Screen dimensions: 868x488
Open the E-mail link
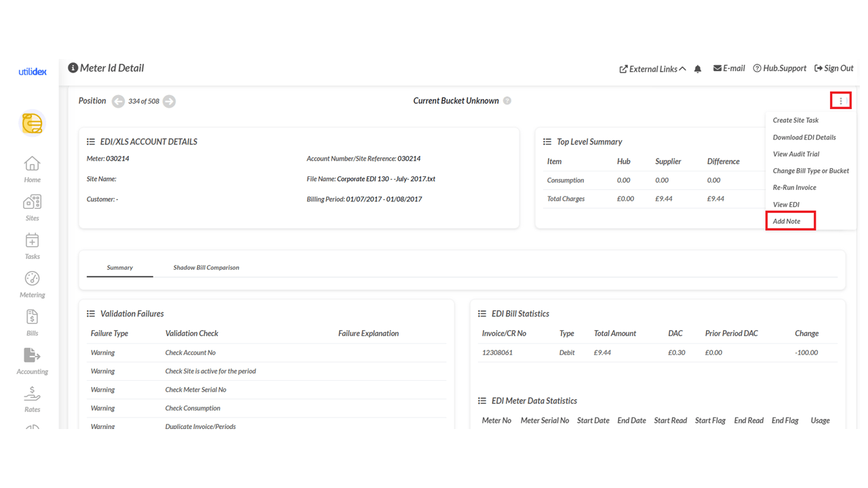click(x=729, y=68)
